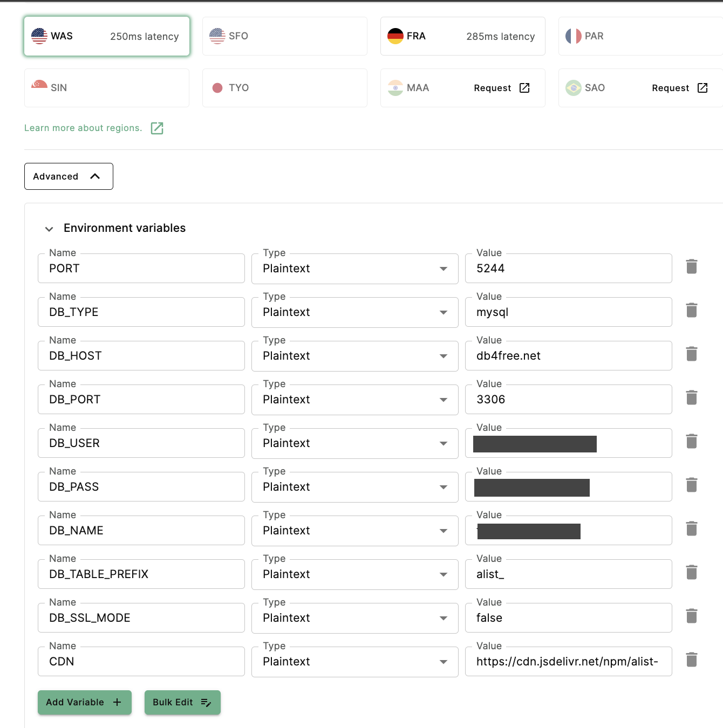The width and height of the screenshot is (723, 728).
Task: Click the Add Variable button
Action: pyautogui.click(x=84, y=702)
